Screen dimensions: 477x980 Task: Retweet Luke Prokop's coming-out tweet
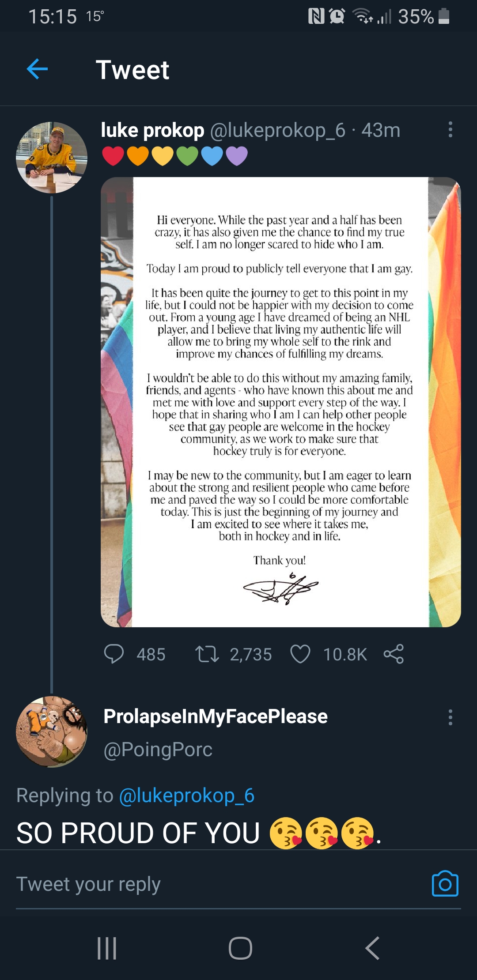pyautogui.click(x=207, y=654)
